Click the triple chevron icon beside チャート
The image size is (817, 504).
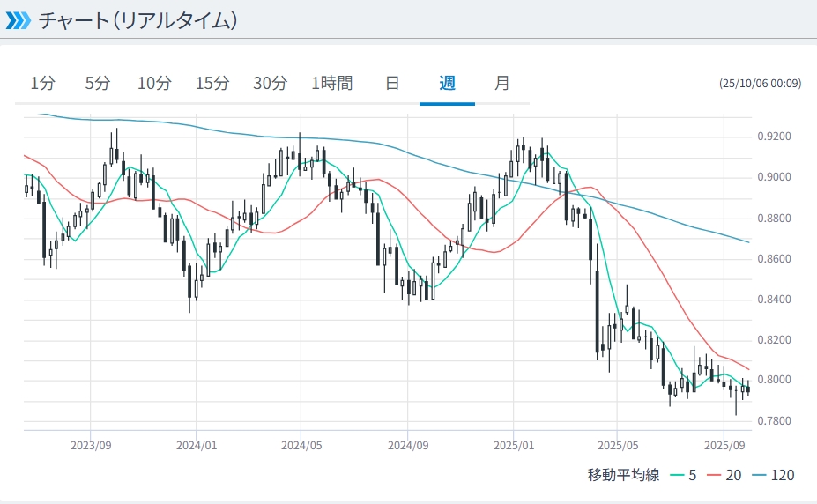tap(18, 19)
